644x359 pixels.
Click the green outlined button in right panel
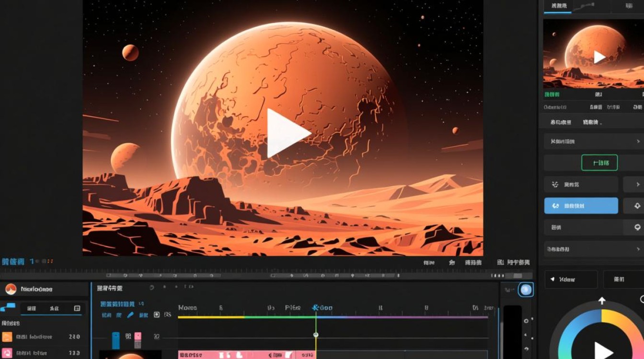599,163
